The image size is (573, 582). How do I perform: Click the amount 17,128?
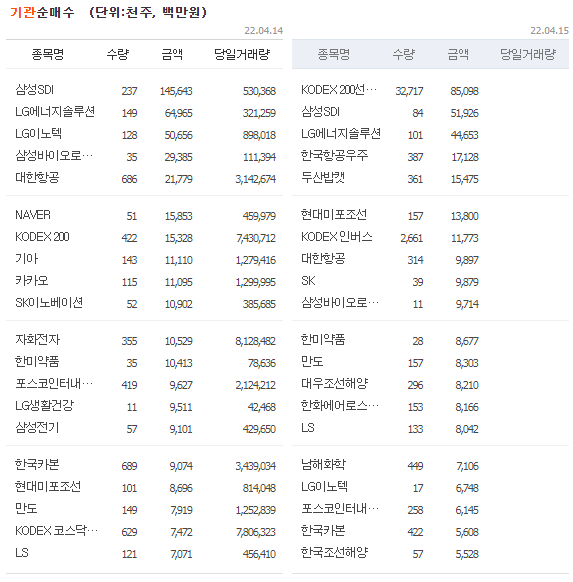(465, 157)
